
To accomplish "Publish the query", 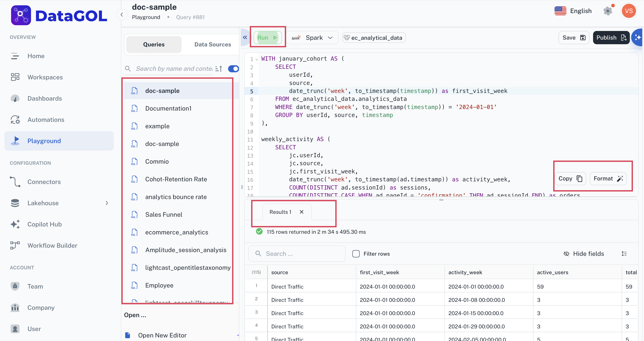I will [x=611, y=38].
